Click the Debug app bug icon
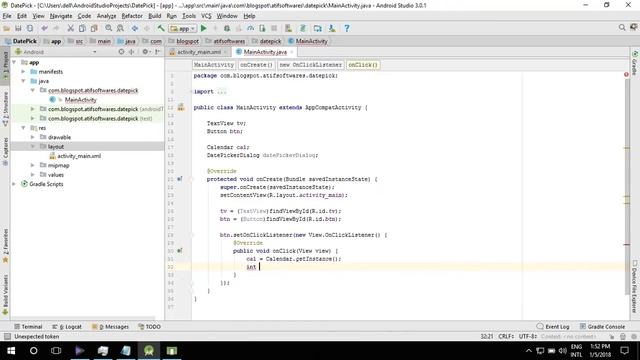The image size is (640, 360). [227, 28]
